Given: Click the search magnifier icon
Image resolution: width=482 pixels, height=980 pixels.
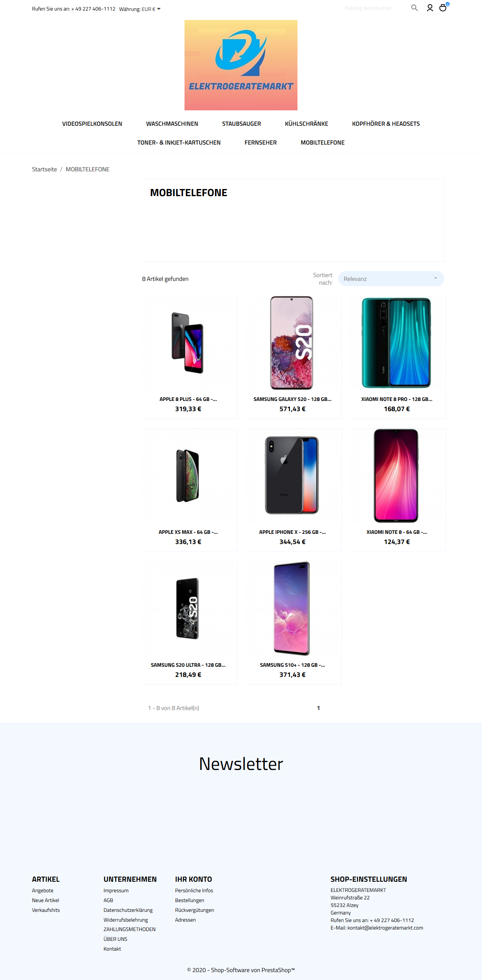Looking at the screenshot, I should [x=414, y=8].
